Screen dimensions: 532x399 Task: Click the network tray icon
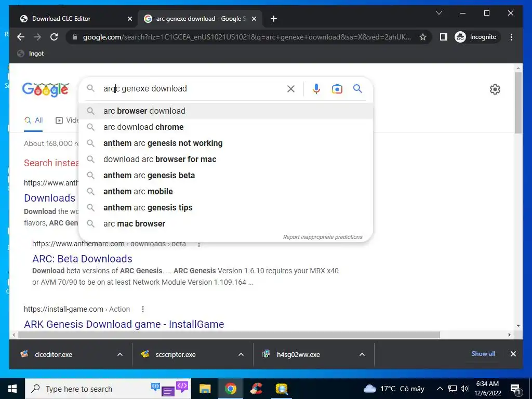(x=453, y=389)
